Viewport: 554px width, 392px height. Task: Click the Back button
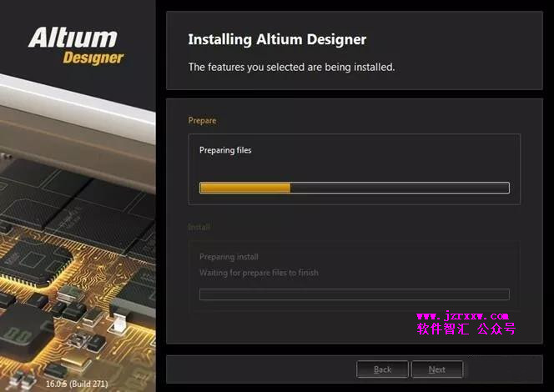(x=382, y=369)
